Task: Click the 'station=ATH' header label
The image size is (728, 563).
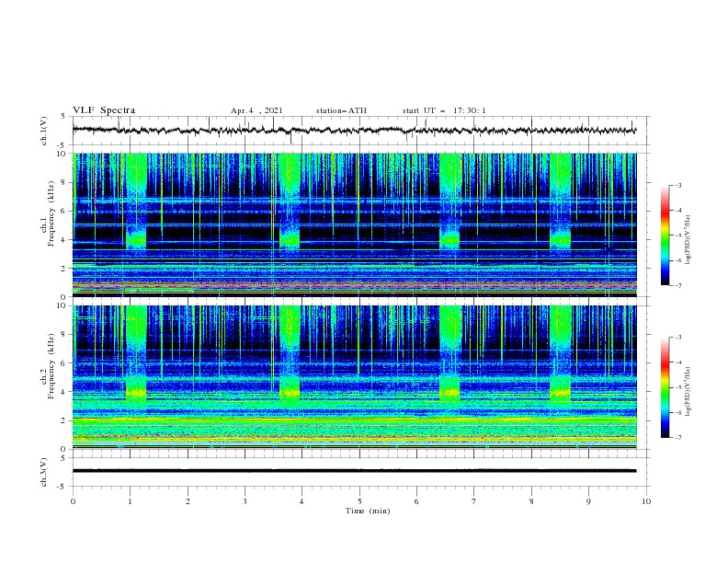Action: 341,110
